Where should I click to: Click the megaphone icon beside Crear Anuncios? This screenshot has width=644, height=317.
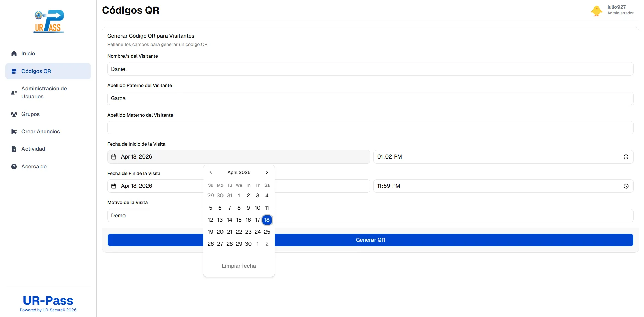(14, 132)
